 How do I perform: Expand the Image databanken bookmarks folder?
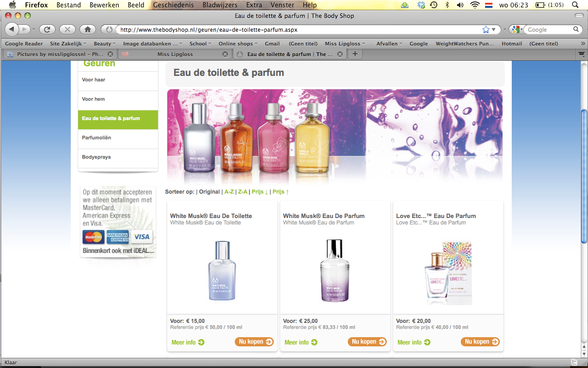[x=153, y=44]
